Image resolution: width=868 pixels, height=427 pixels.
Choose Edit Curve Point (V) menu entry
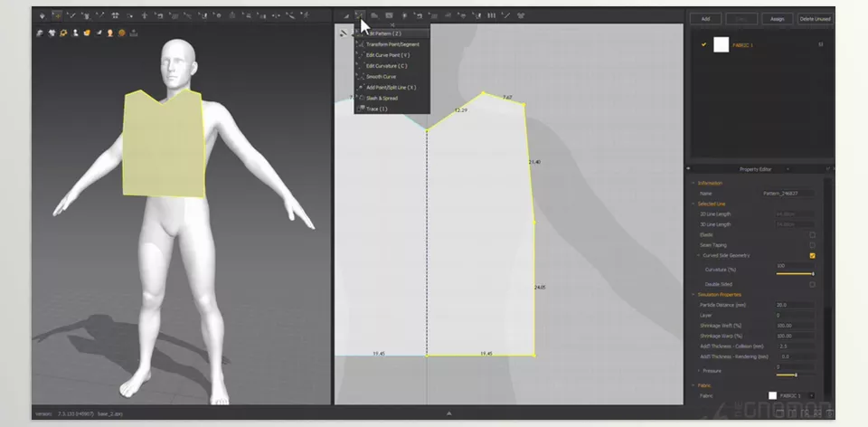point(392,55)
